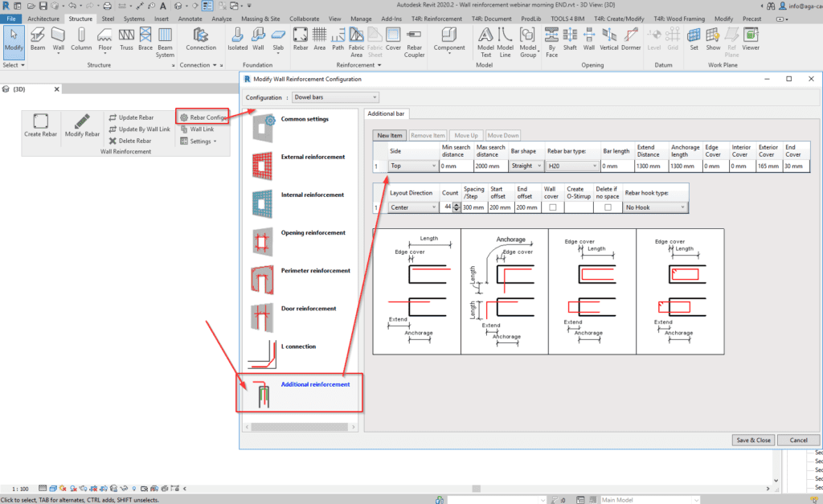Click the New Item button
Screen dimensions: 823x504
390,136
